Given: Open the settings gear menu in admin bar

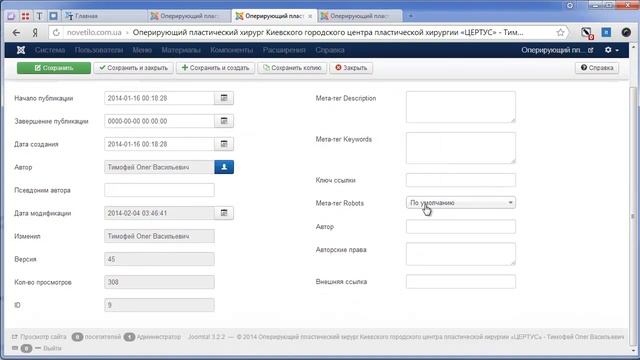Looking at the screenshot, I should [x=611, y=50].
